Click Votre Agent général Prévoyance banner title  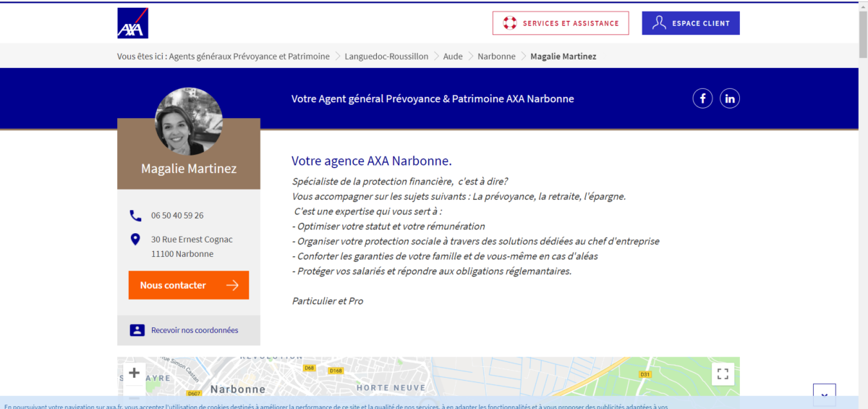[433, 98]
